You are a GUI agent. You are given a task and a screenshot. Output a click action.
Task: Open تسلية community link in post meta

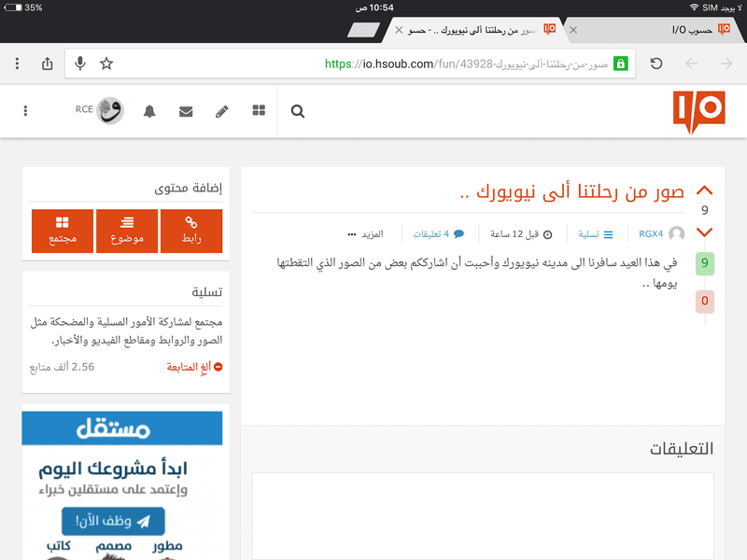pyautogui.click(x=596, y=234)
